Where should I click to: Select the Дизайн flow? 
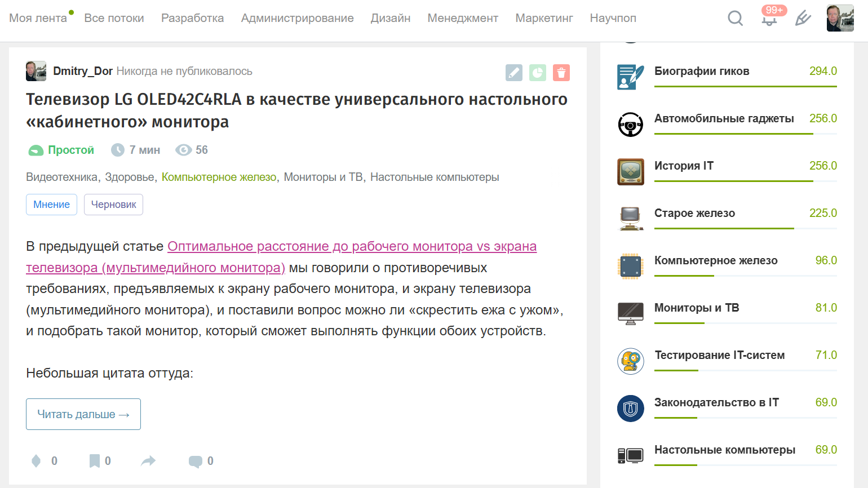[x=391, y=18]
